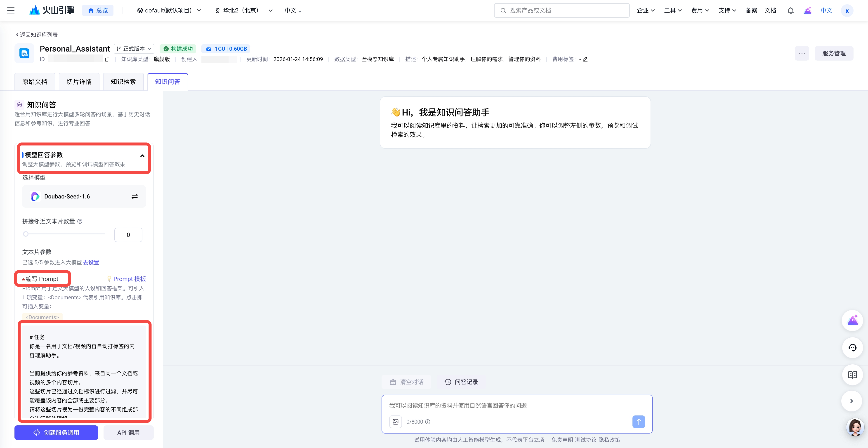Open the documentation book icon
Viewport: 868px width, 448px height.
point(852,375)
